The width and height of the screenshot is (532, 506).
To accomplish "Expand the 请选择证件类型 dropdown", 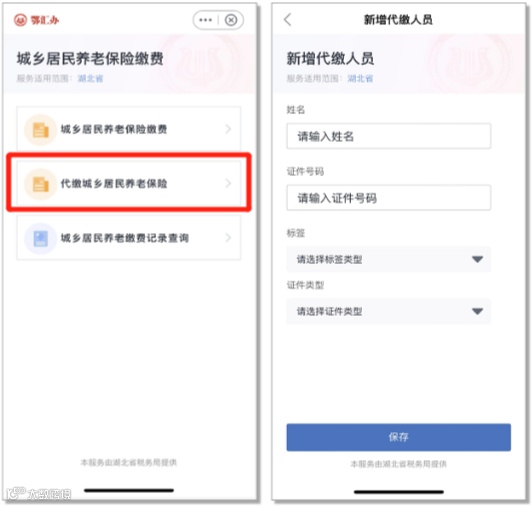I will click(388, 311).
